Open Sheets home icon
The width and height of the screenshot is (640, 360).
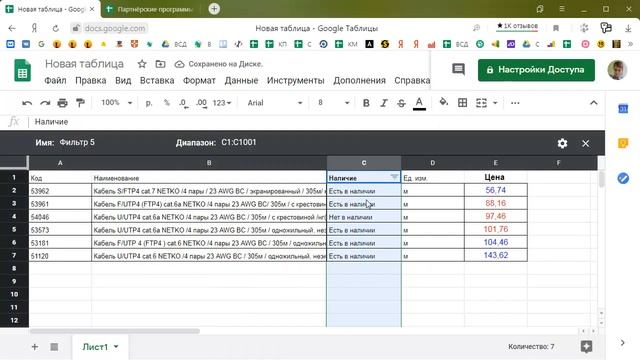(x=22, y=70)
